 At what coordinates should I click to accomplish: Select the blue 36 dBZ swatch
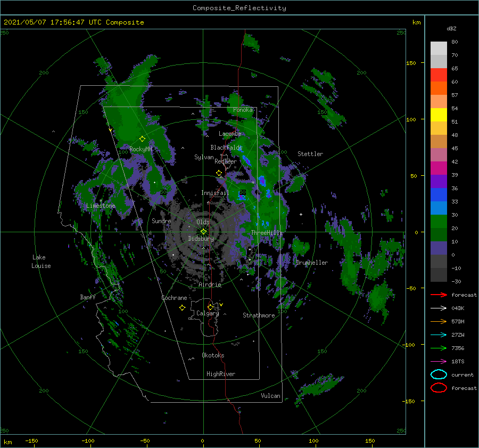(x=439, y=194)
